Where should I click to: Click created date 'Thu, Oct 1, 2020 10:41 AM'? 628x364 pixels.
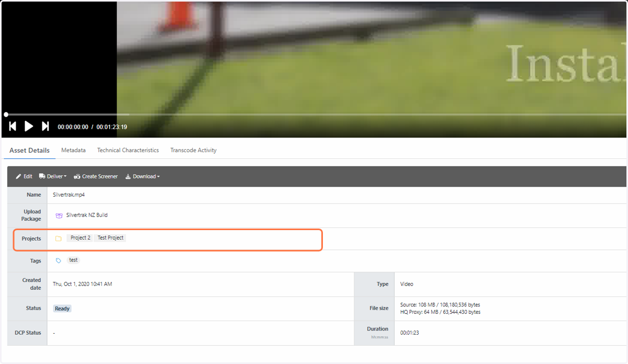tap(82, 284)
